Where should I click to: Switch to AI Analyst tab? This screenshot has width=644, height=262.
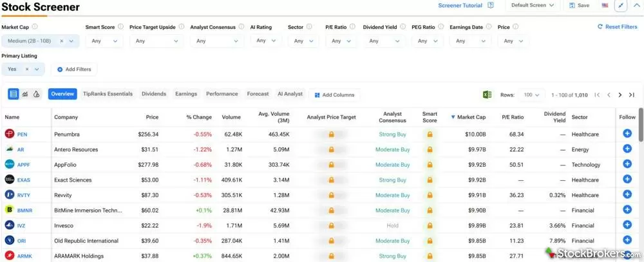tap(290, 94)
